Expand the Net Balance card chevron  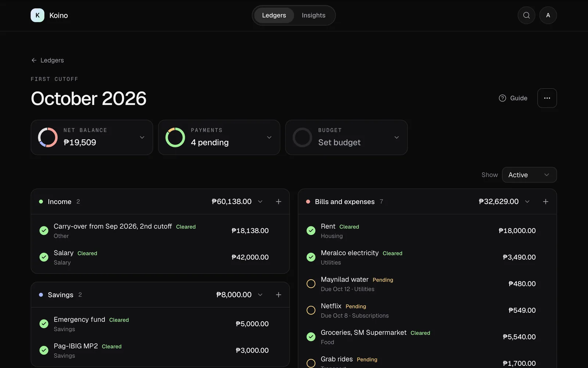pyautogui.click(x=142, y=137)
